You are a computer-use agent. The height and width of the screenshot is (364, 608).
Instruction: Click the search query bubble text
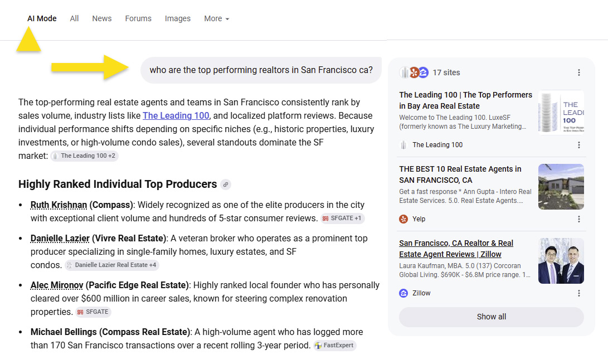(x=261, y=70)
